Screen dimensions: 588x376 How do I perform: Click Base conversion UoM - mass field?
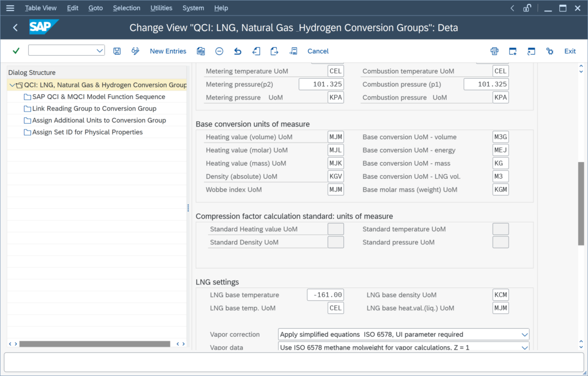point(501,163)
